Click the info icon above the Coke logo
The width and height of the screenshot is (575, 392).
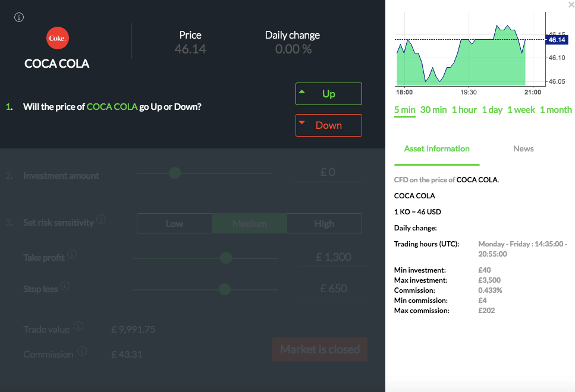tap(19, 17)
